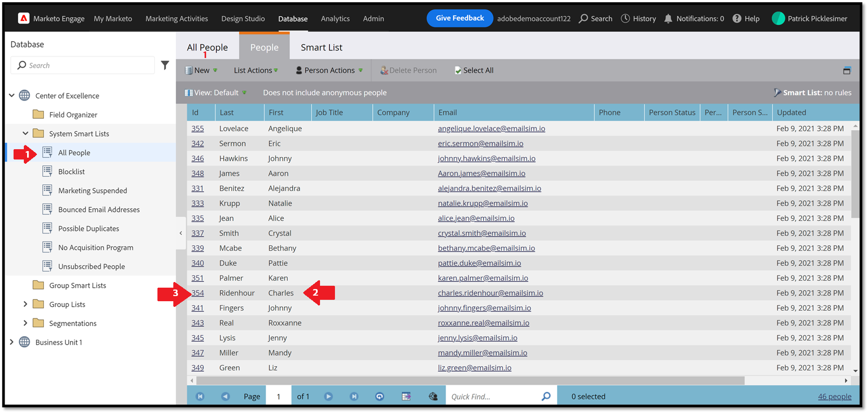Open charles.ridenhour@emailsim.io email link
Viewport: 868px width, 413px height.
pyautogui.click(x=491, y=293)
